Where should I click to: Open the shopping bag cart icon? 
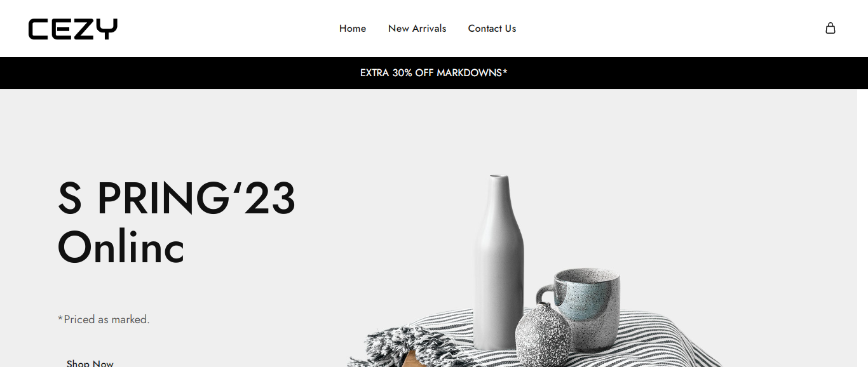[830, 28]
